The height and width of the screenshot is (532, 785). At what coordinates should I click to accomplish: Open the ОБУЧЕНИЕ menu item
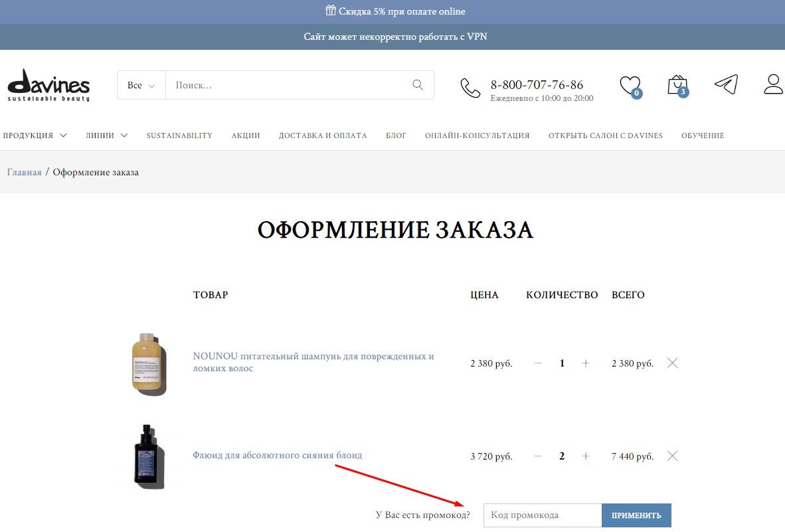pos(703,135)
